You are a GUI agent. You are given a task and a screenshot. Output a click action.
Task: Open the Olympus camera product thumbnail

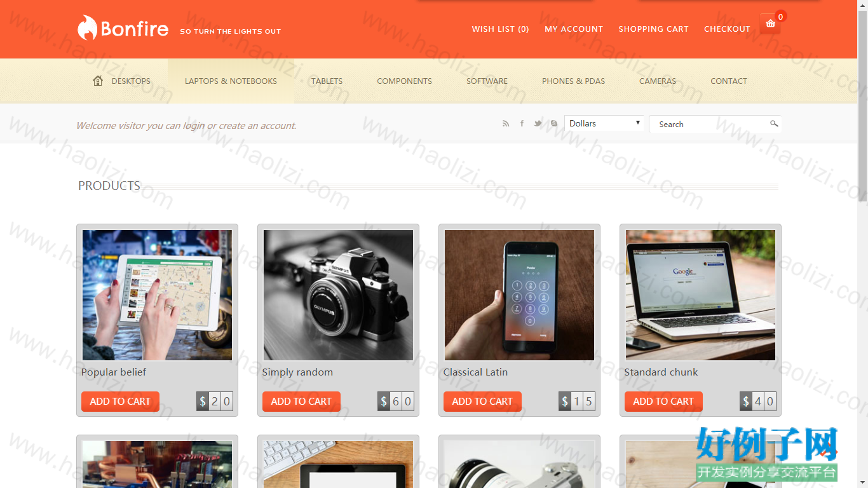(x=338, y=295)
